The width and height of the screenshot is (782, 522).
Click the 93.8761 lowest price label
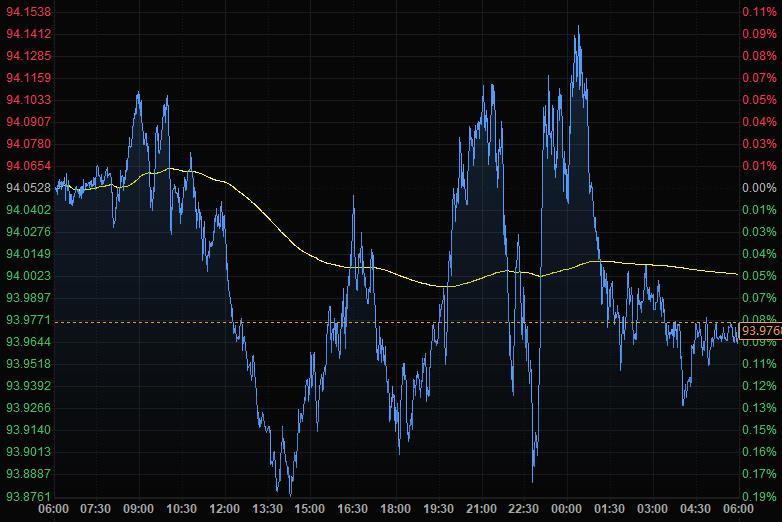point(28,496)
